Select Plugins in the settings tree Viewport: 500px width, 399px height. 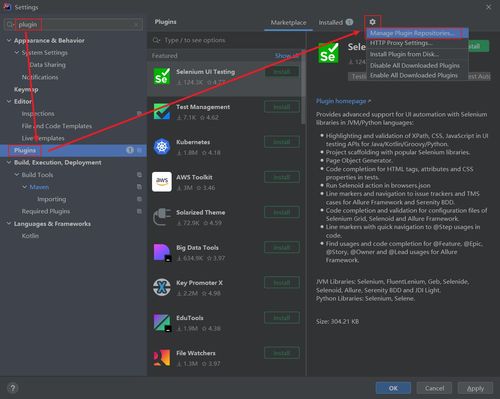[x=73, y=150]
